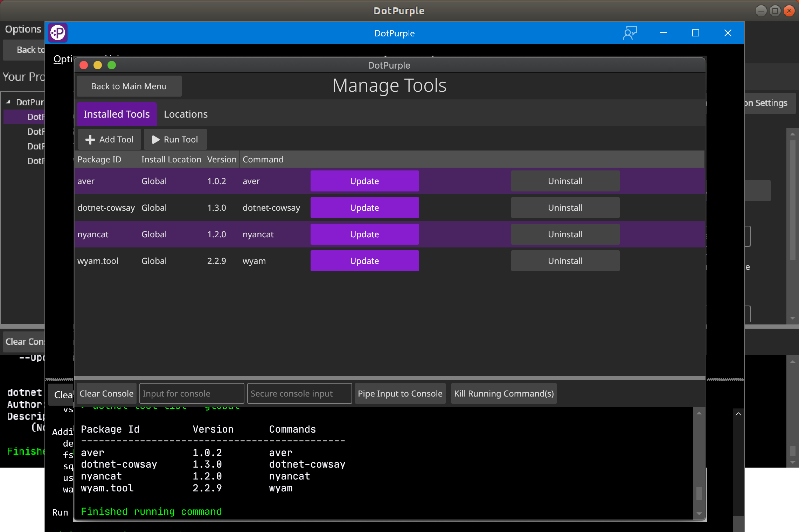
Task: Click Pipe Input to Console
Action: click(x=400, y=393)
